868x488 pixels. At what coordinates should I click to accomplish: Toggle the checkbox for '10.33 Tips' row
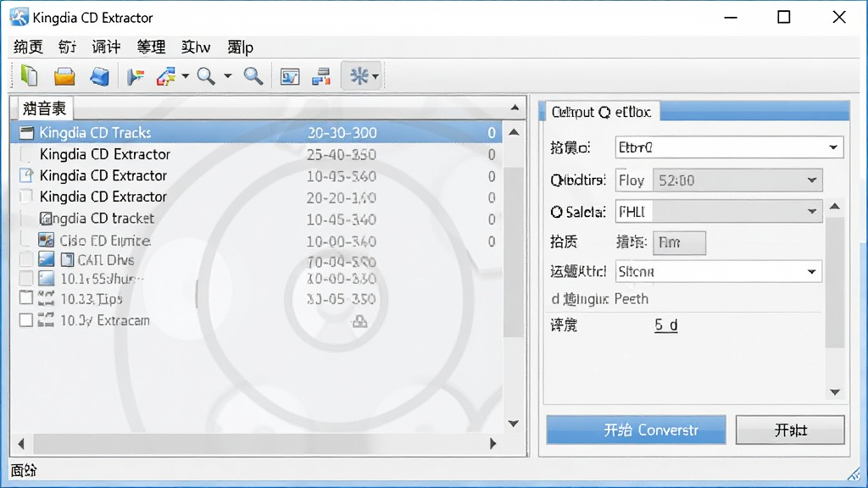click(26, 297)
